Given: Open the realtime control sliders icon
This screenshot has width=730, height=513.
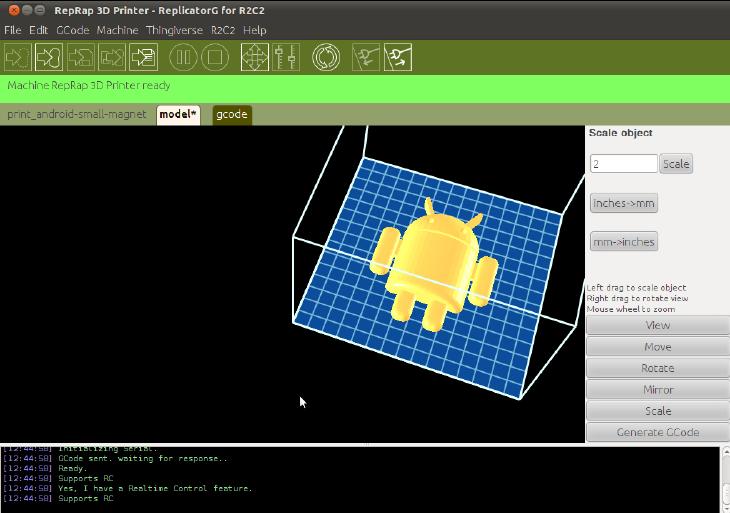Looking at the screenshot, I should click(287, 57).
